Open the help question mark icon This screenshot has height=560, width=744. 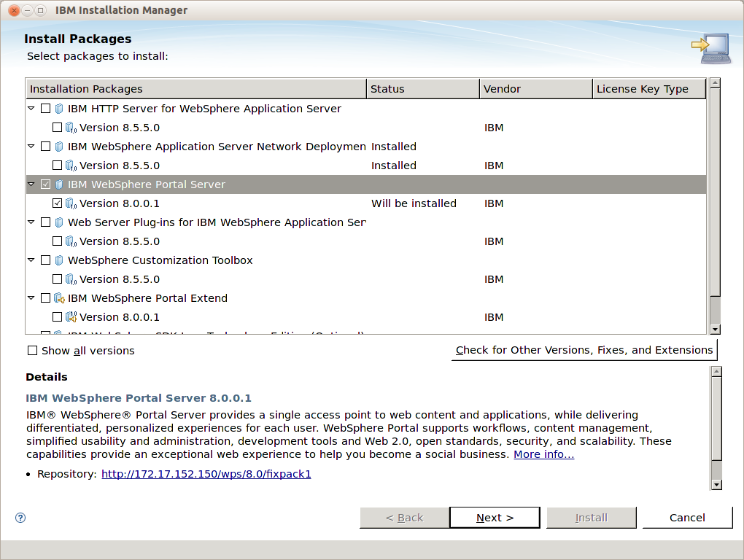20,517
